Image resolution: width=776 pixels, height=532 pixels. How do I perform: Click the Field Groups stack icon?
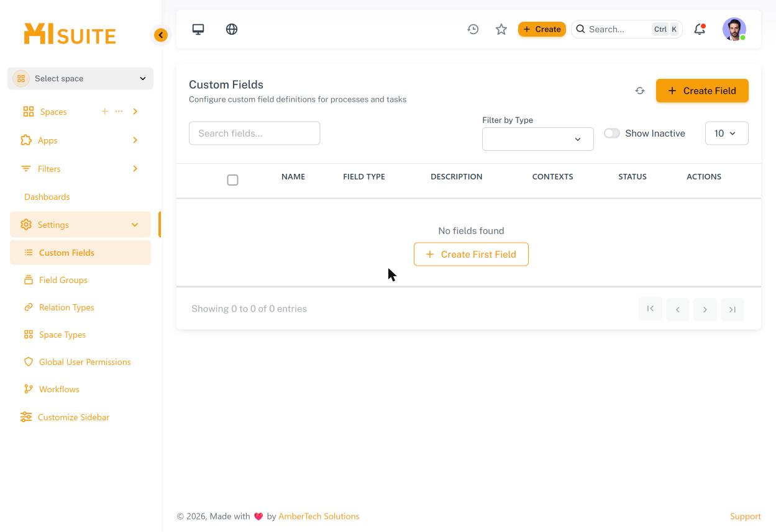29,280
